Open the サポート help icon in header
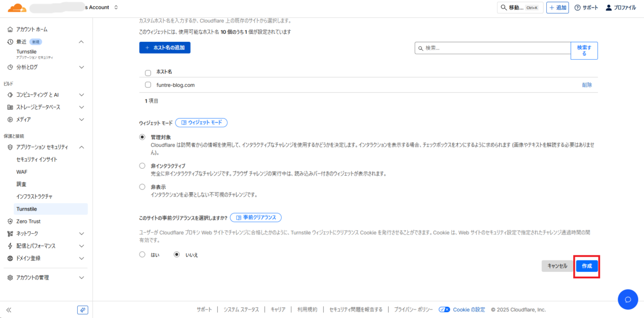Viewport: 644px width, 318px height. [577, 8]
